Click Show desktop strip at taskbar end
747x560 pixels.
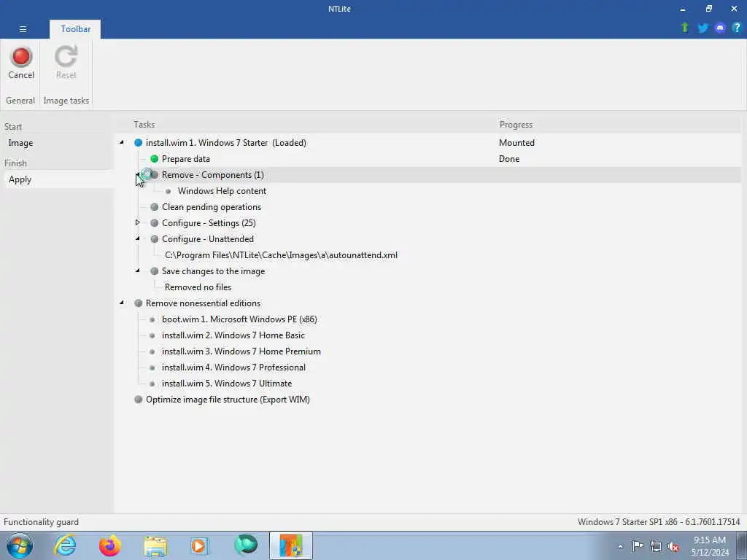pos(742,545)
